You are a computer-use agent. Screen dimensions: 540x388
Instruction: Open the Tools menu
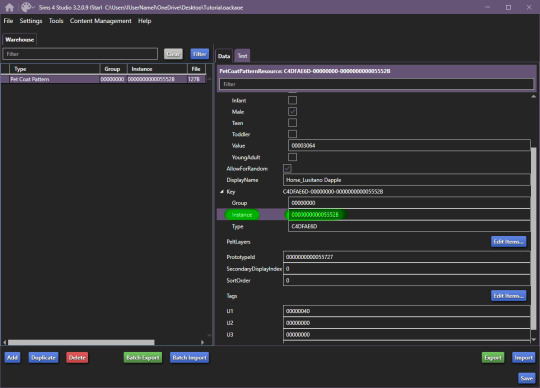click(x=56, y=21)
